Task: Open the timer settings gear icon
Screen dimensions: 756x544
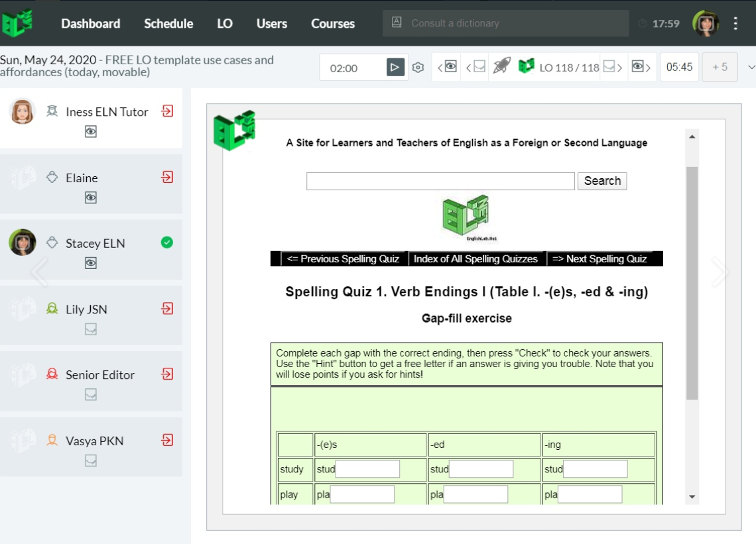Action: [x=418, y=68]
